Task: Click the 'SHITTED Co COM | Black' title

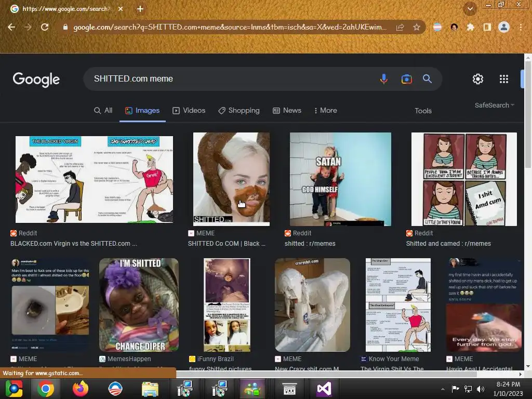Action: pyautogui.click(x=227, y=244)
